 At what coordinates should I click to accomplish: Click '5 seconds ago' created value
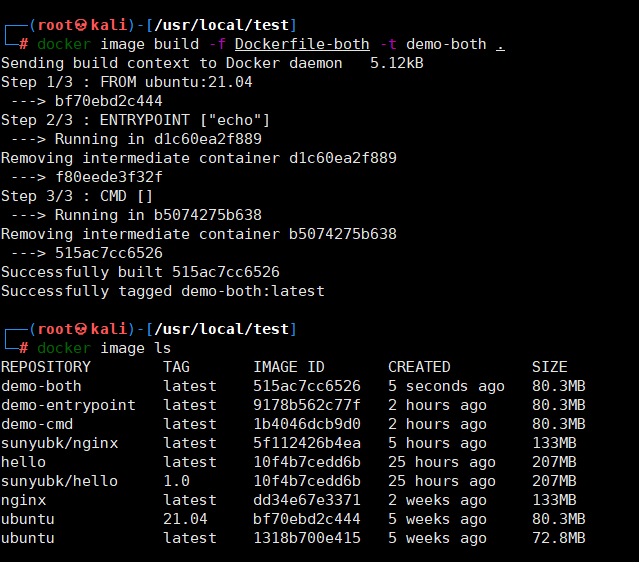[446, 386]
